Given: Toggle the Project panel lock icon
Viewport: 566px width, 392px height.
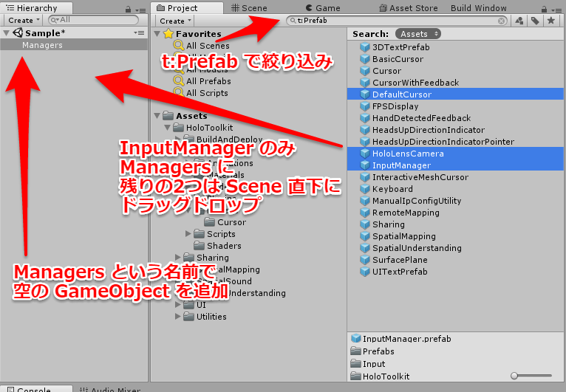Looking at the screenshot, I should coord(544,10).
